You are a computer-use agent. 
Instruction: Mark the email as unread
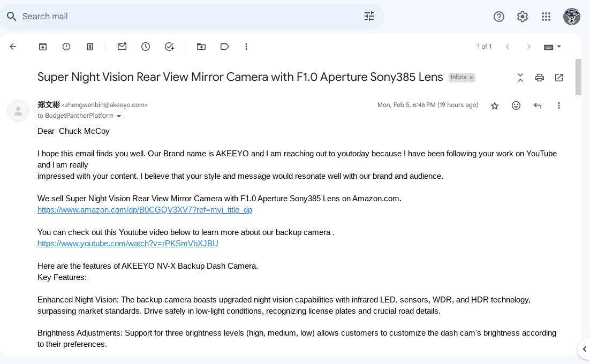tap(122, 46)
